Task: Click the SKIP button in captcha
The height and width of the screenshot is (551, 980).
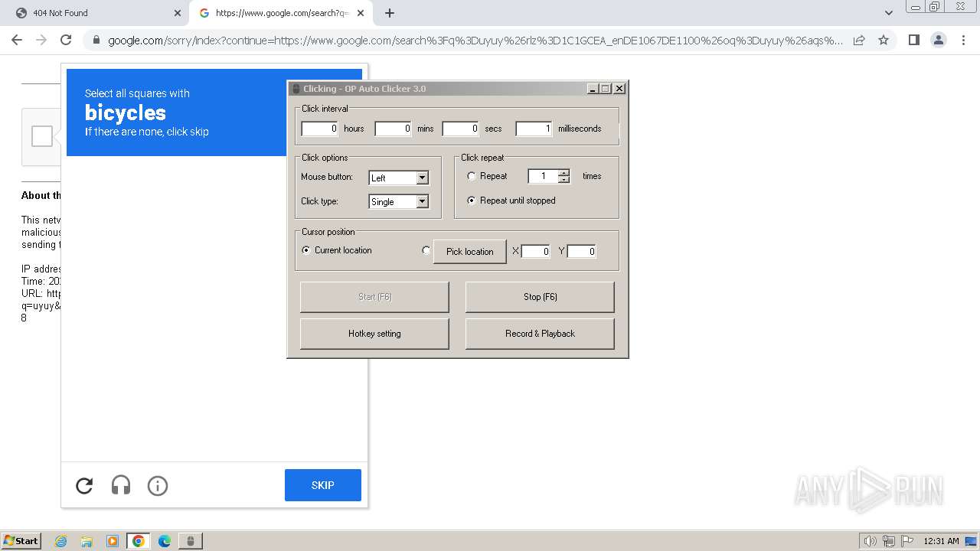Action: pyautogui.click(x=323, y=485)
